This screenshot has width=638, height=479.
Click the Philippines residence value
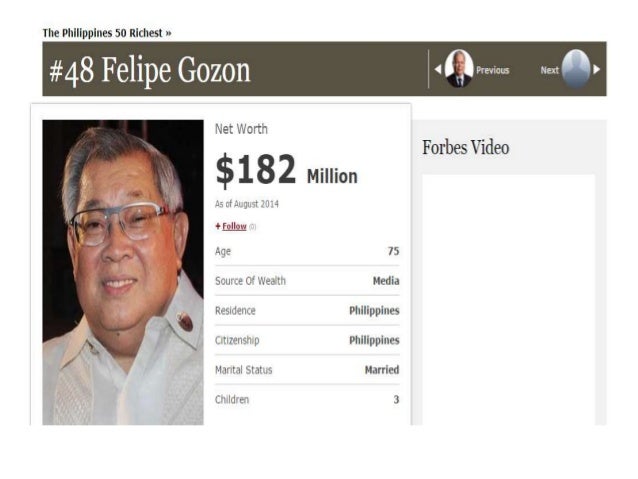[374, 311]
